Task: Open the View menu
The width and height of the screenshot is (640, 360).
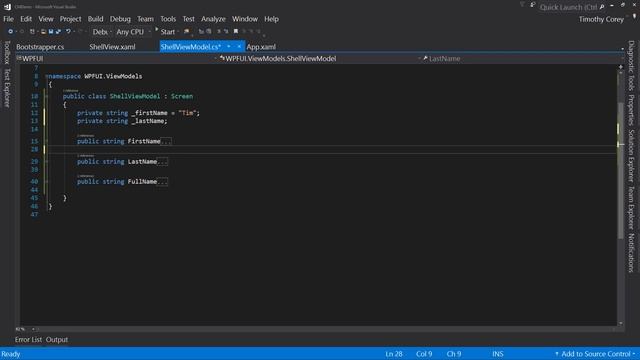Action: click(46, 19)
